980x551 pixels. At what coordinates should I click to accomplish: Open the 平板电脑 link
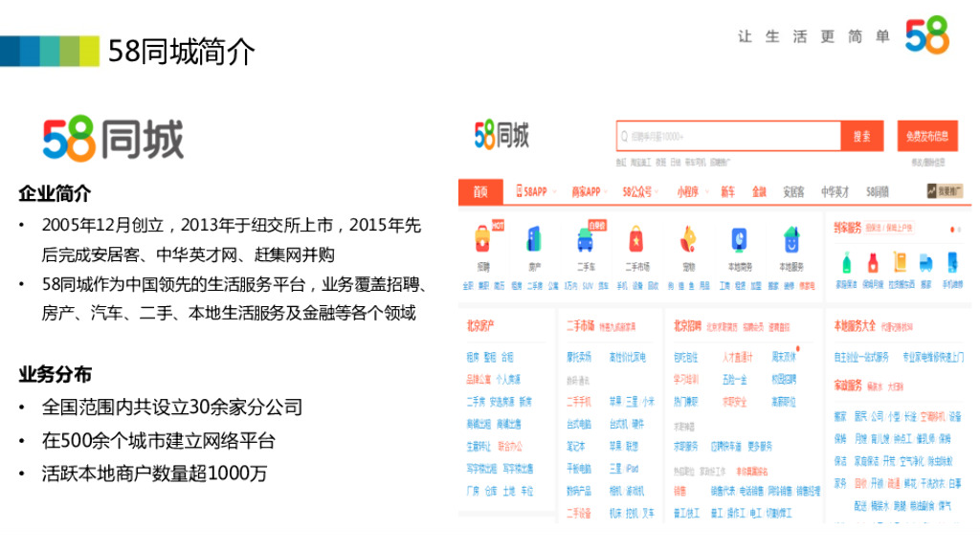click(x=579, y=469)
